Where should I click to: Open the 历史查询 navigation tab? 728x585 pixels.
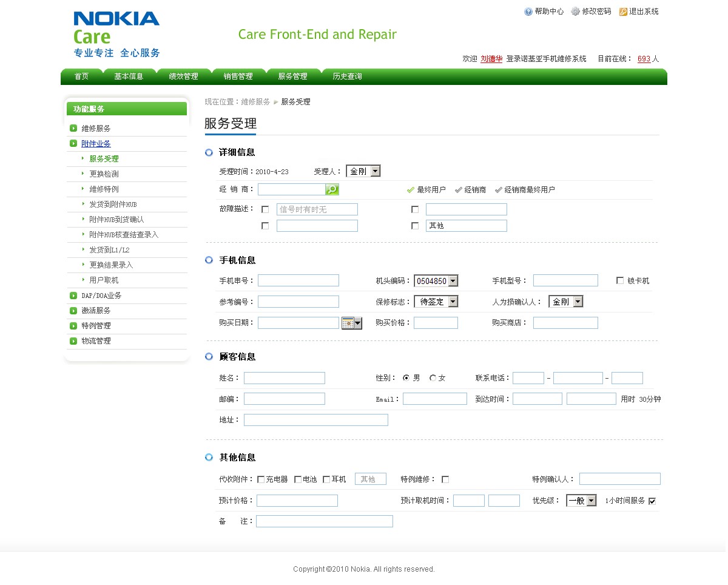click(x=347, y=76)
